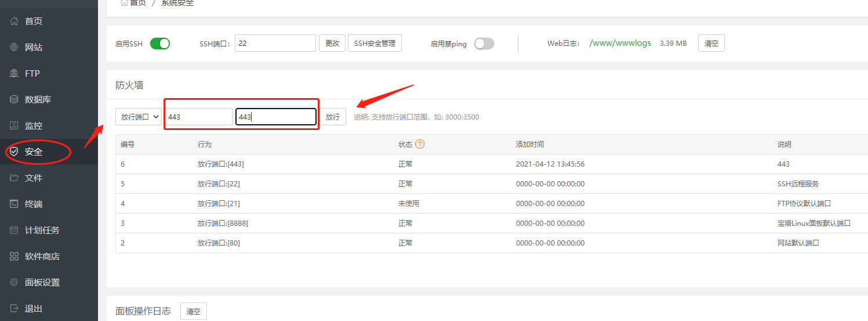This screenshot has height=321, width=868.
Task: Click the timestamp 2021-04-12 13:45:56
Action: point(550,164)
